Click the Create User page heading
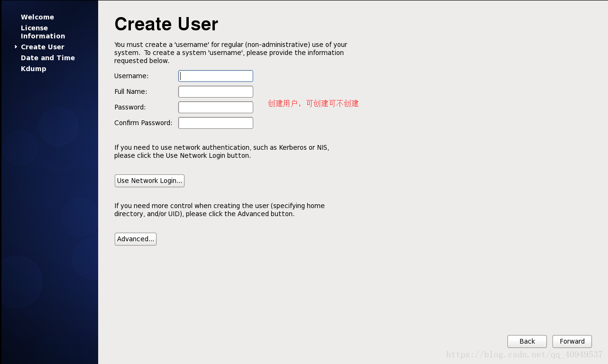 click(x=166, y=24)
